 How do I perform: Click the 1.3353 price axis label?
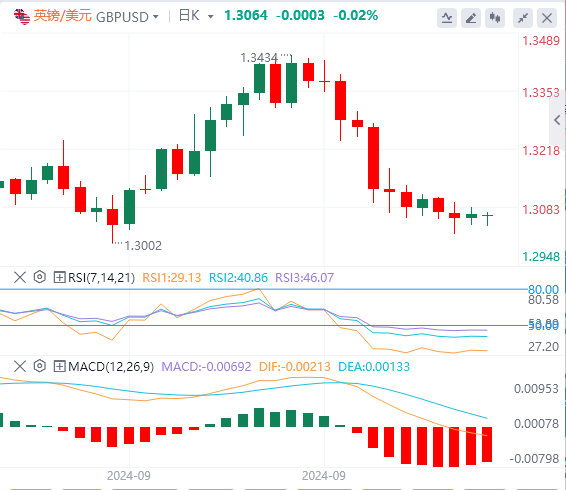pyautogui.click(x=541, y=93)
